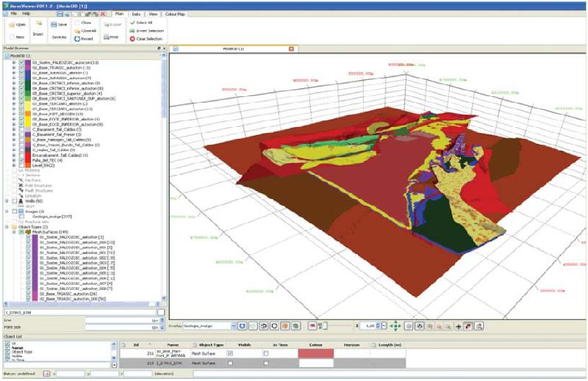This screenshot has height=381, width=588.
Task: Open the File menu
Action: (x=10, y=13)
